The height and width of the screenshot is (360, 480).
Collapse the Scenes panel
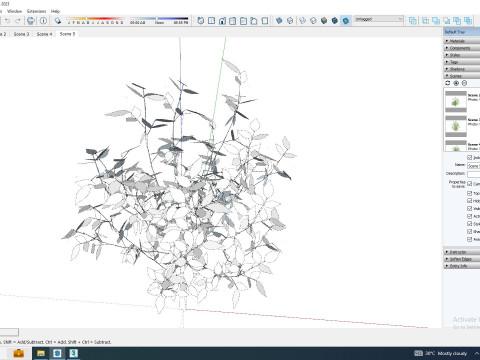462,76
